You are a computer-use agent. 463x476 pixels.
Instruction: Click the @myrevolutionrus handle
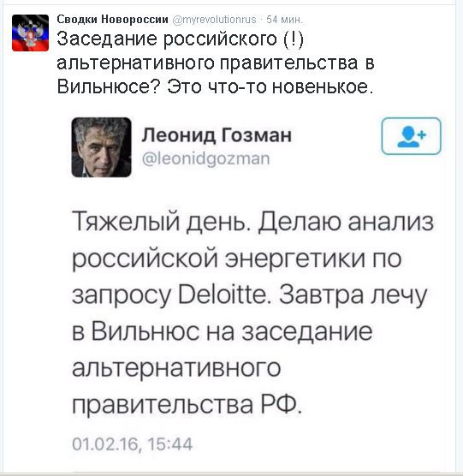(x=215, y=20)
